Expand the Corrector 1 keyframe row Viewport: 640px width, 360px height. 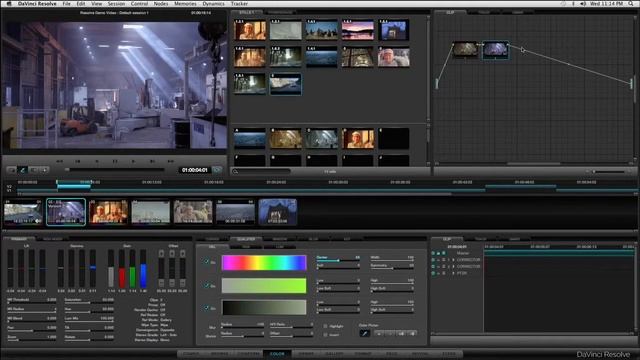click(x=453, y=260)
